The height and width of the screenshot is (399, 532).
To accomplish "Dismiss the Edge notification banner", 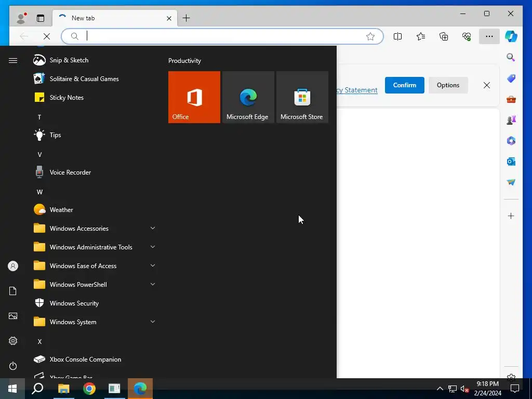I will pos(486,85).
